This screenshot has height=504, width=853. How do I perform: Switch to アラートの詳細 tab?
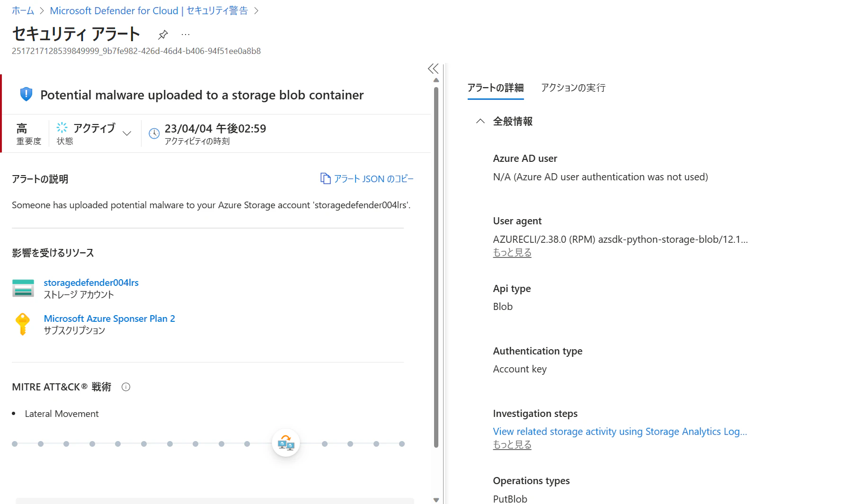pos(495,88)
